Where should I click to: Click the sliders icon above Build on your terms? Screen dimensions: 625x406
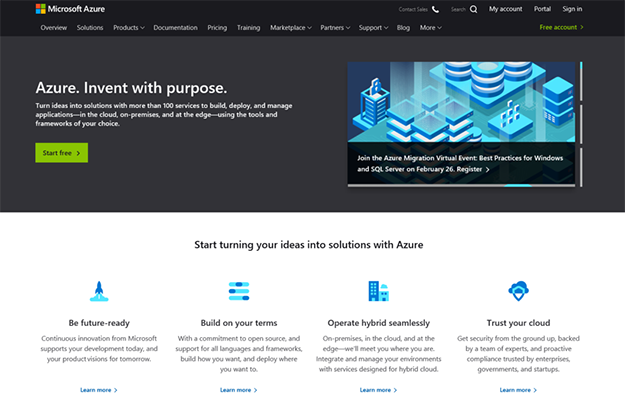tap(239, 291)
